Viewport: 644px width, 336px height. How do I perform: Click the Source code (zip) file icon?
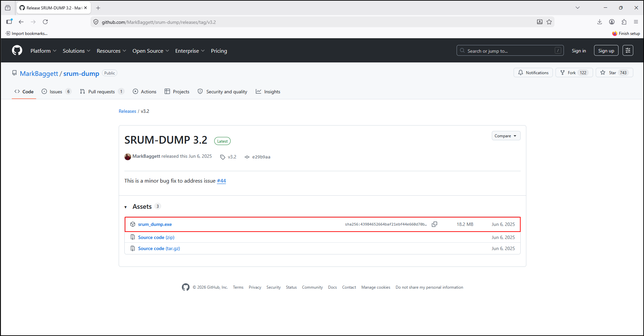click(x=133, y=237)
